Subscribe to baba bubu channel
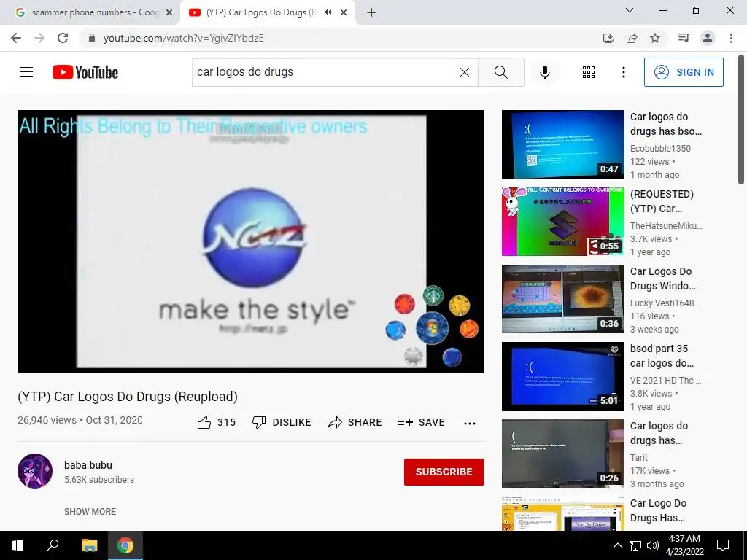The image size is (747, 560). (444, 472)
